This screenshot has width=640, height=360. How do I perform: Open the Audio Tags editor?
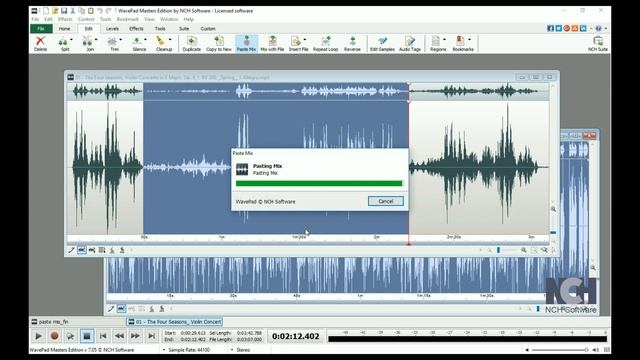pos(410,43)
